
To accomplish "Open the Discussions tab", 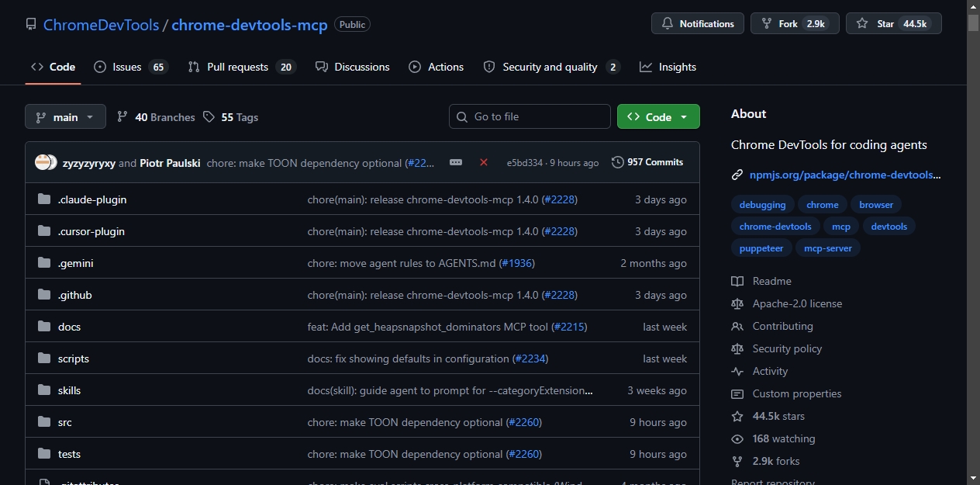I will pyautogui.click(x=353, y=67).
